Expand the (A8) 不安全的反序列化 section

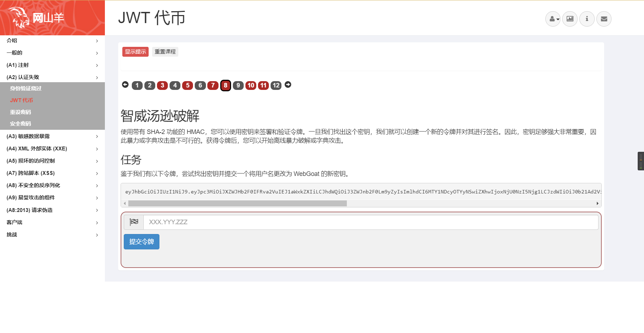click(x=52, y=185)
